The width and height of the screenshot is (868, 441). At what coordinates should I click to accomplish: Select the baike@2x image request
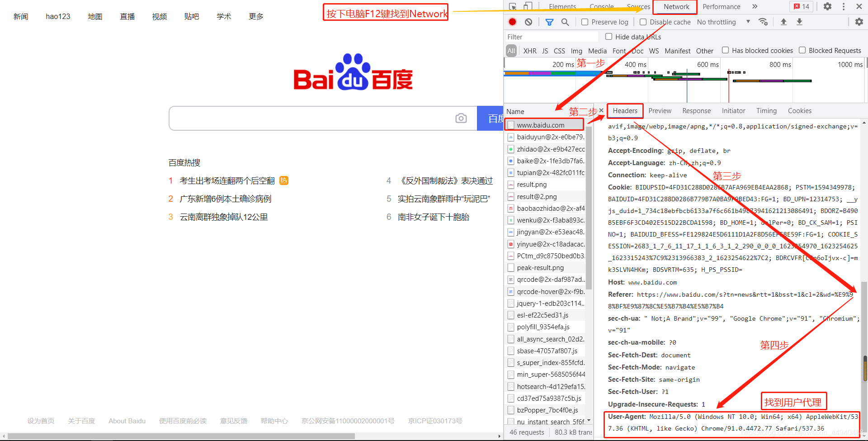point(545,161)
